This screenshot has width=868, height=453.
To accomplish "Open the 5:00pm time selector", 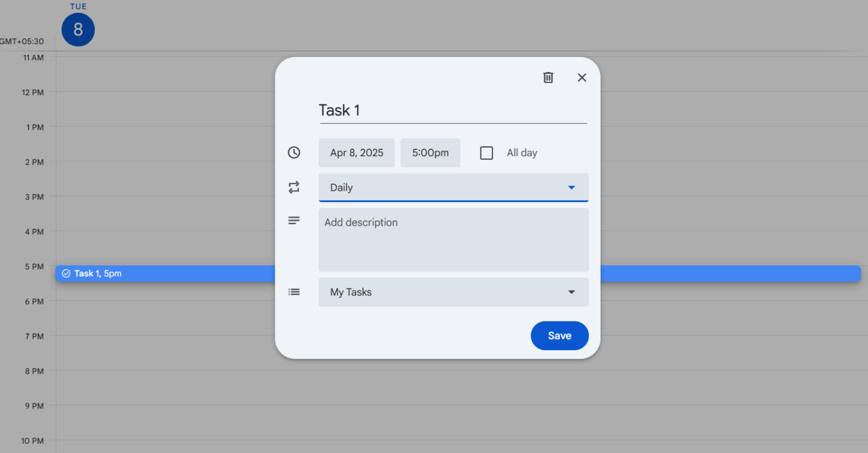I will coord(430,152).
